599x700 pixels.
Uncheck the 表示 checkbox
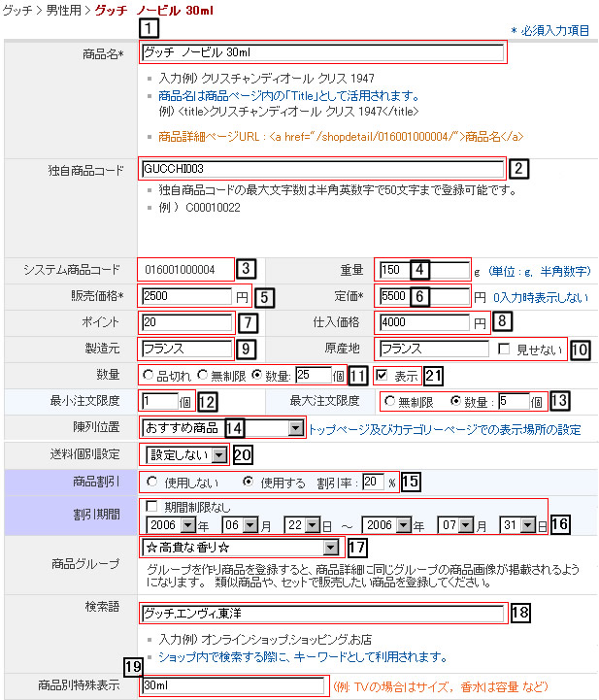(x=382, y=375)
